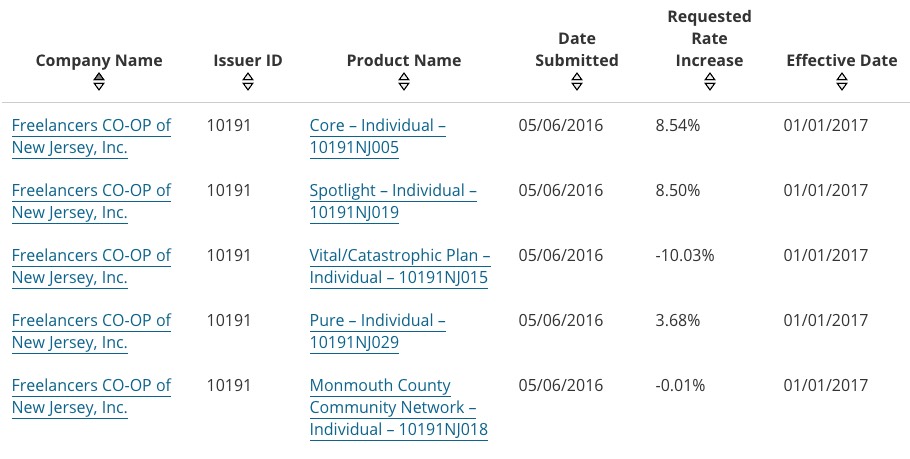
Task: Click the -10.03% rate increase value
Action: click(685, 256)
